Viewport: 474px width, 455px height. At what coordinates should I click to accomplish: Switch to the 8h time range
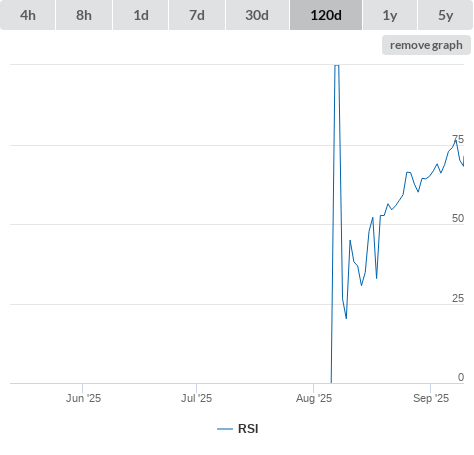point(84,15)
